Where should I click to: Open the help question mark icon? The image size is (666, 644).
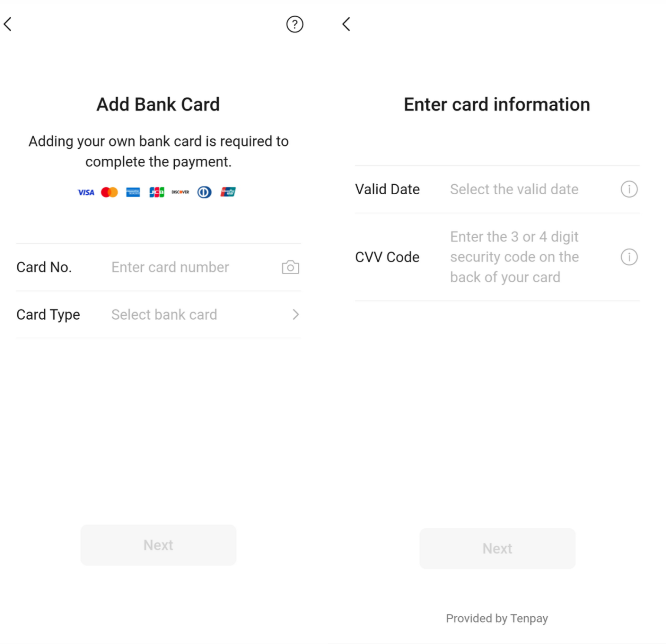point(295,24)
